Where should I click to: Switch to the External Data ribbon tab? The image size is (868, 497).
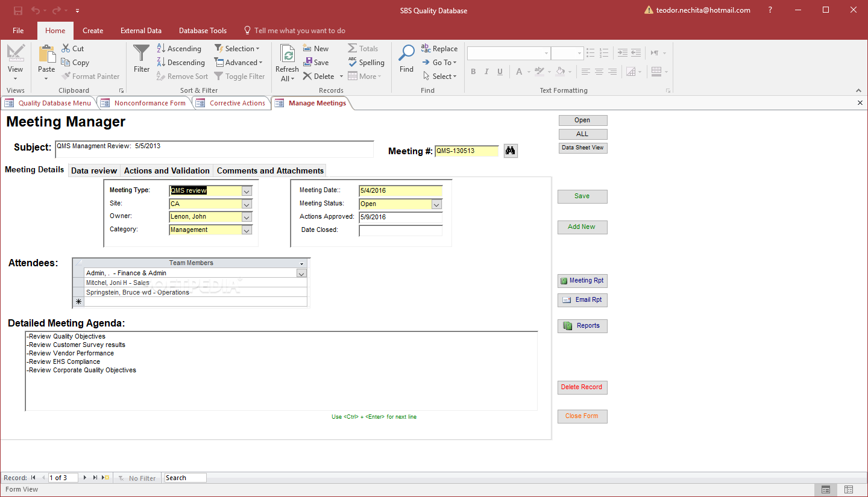click(141, 31)
